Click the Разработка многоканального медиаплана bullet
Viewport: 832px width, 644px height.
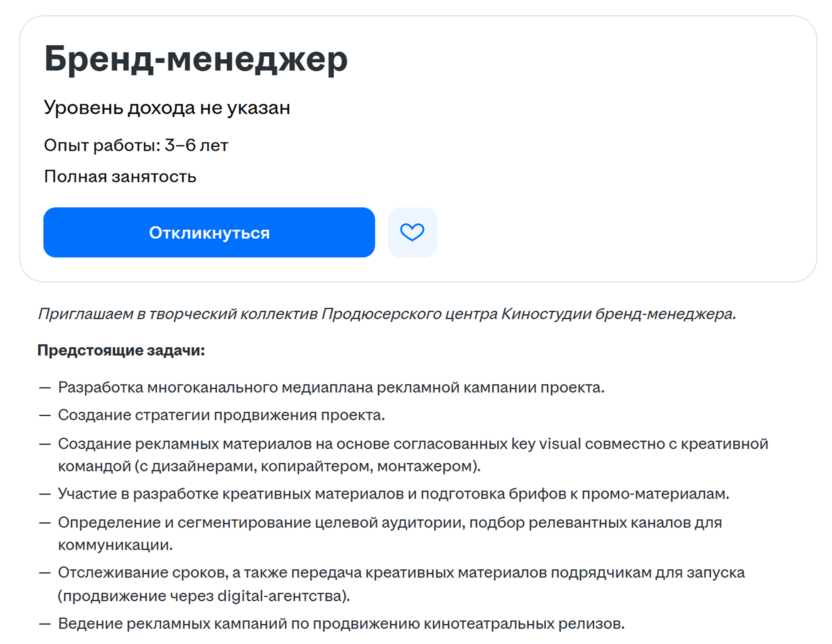pos(331,388)
